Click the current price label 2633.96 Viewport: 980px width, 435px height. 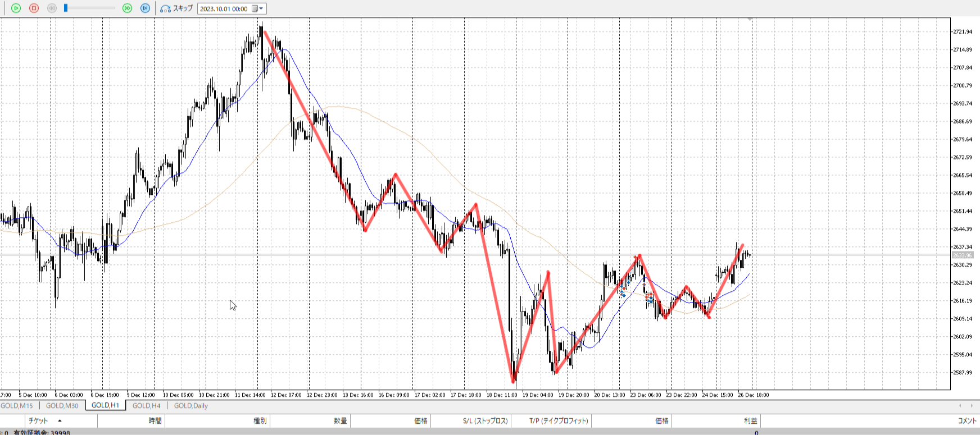click(x=962, y=255)
